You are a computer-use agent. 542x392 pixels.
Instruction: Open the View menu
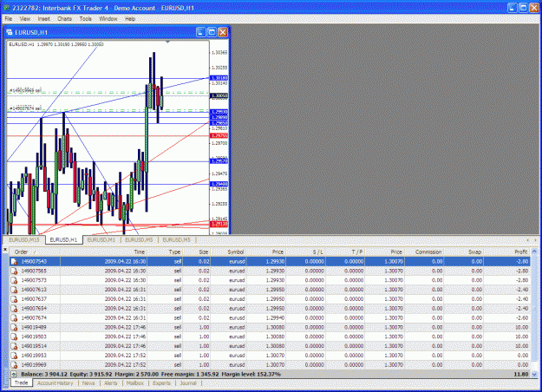click(24, 19)
